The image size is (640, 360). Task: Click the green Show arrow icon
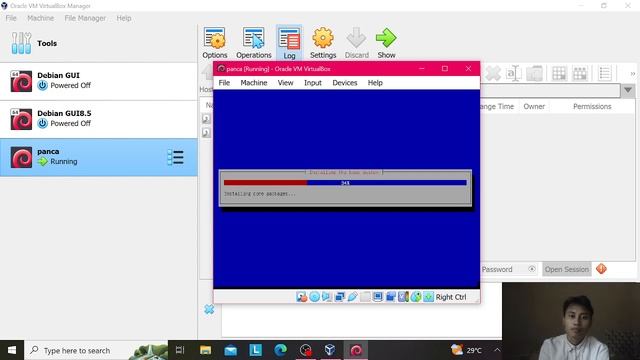386,42
